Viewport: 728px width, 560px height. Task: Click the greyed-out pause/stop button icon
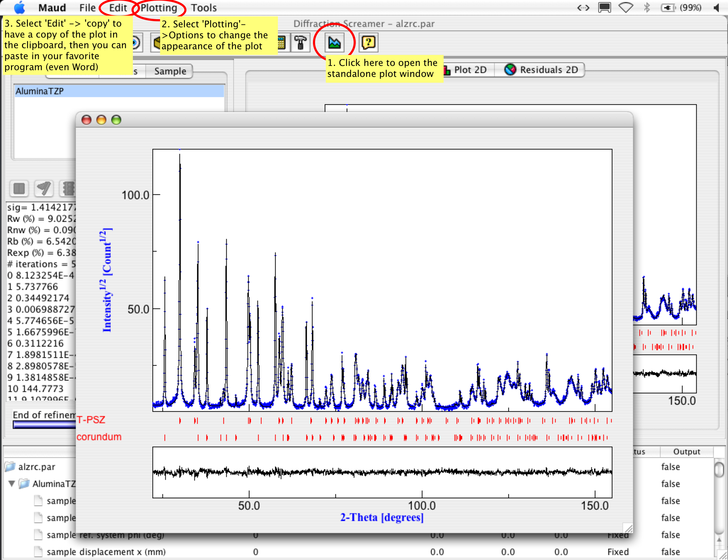19,188
